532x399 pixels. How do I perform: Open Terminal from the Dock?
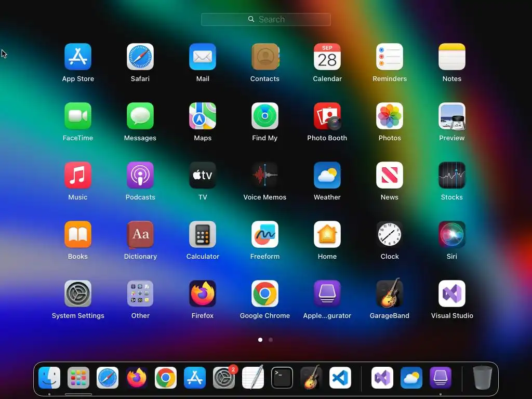[x=282, y=378]
